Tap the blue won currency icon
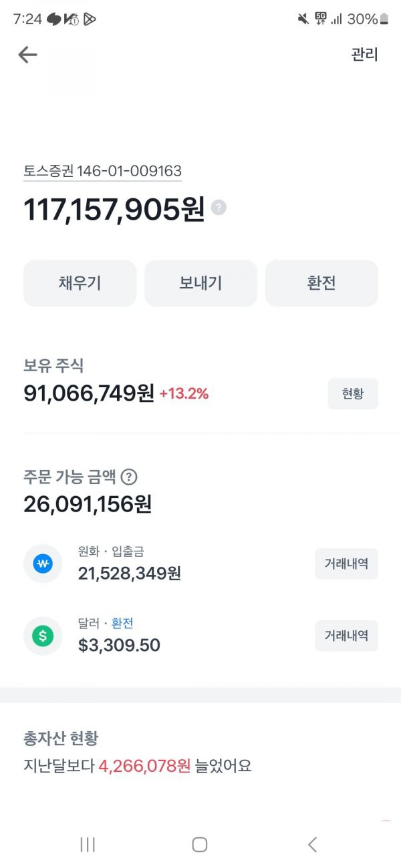401x868 pixels. point(43,564)
